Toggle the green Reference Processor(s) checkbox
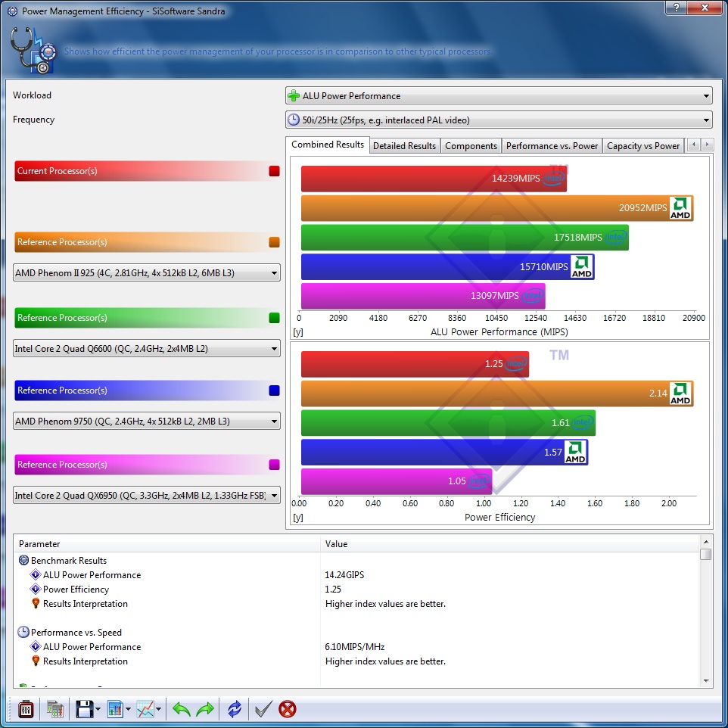This screenshot has width=728, height=728. tap(274, 318)
